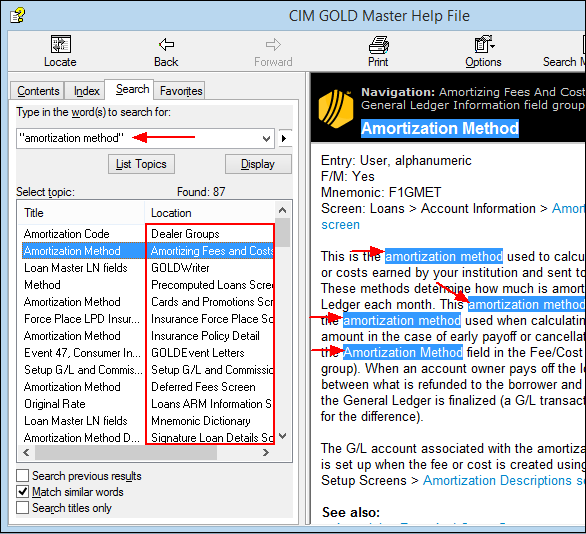The height and width of the screenshot is (534, 586).
Task: Click the results list scroll up arrow
Action: 283,210
